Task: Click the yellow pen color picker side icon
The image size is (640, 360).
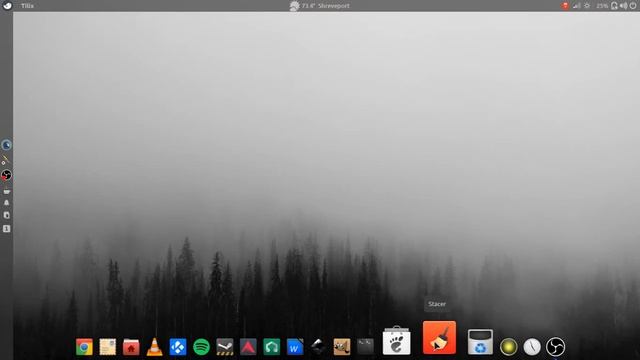Action: pyautogui.click(x=5, y=160)
